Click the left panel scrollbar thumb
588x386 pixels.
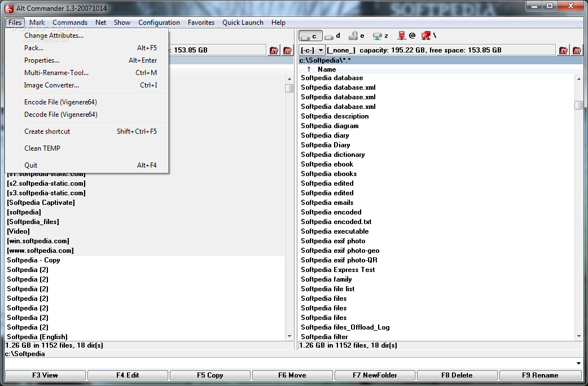coord(289,88)
